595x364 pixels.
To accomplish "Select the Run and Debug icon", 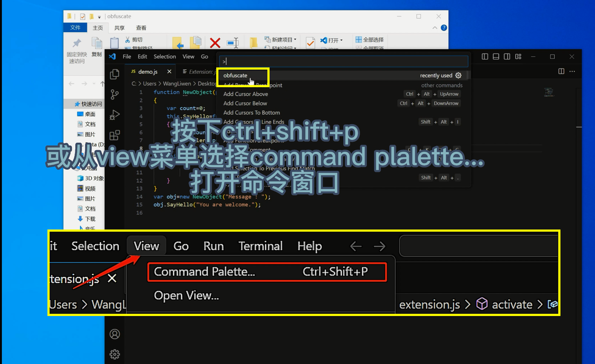I will click(115, 114).
